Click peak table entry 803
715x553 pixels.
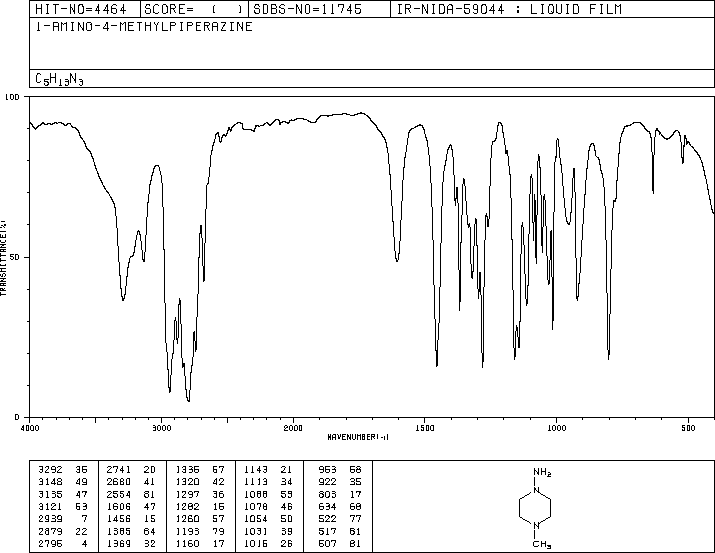pyautogui.click(x=327, y=494)
